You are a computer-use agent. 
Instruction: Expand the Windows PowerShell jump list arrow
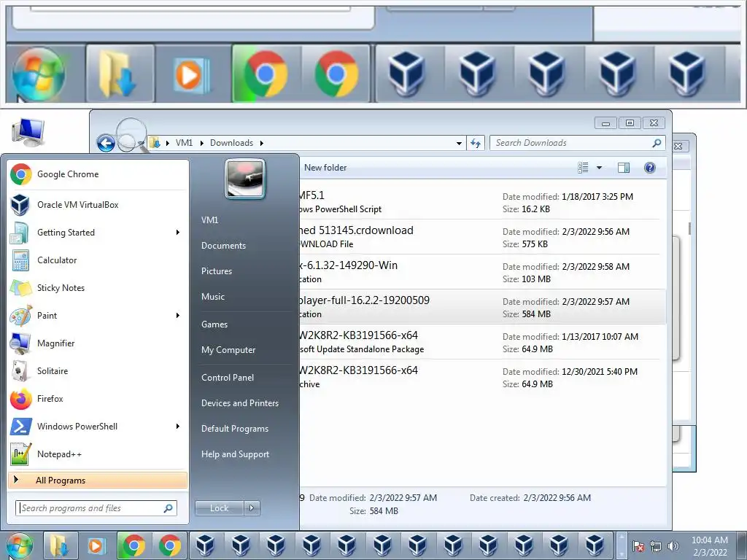pyautogui.click(x=178, y=426)
